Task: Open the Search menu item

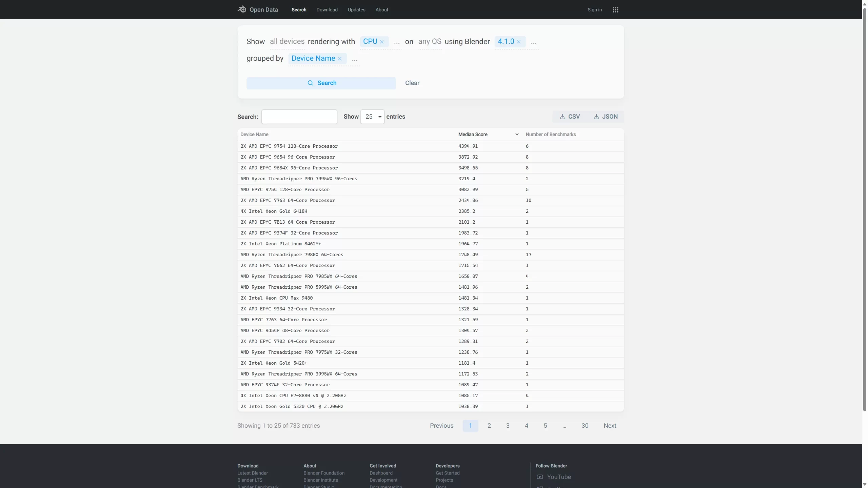Action: (299, 10)
